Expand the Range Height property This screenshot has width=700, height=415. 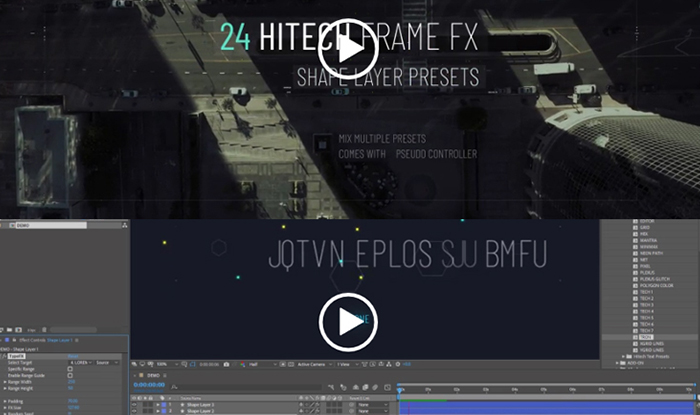(5, 388)
